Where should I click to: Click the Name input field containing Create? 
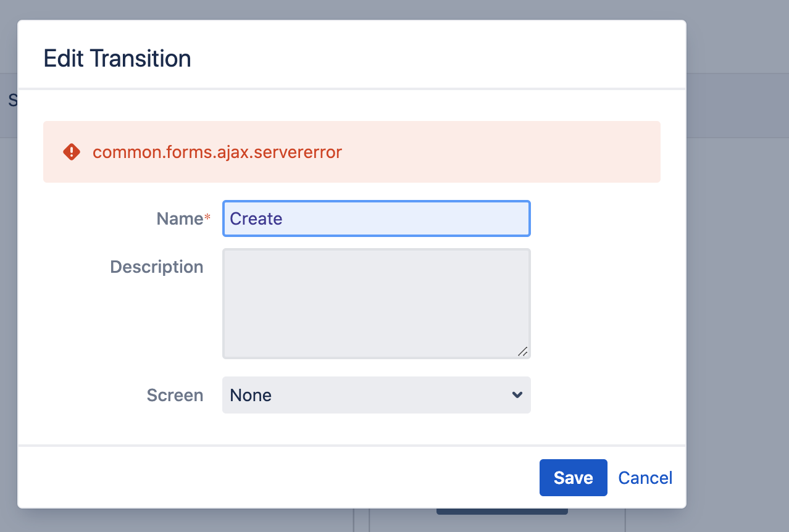376,218
